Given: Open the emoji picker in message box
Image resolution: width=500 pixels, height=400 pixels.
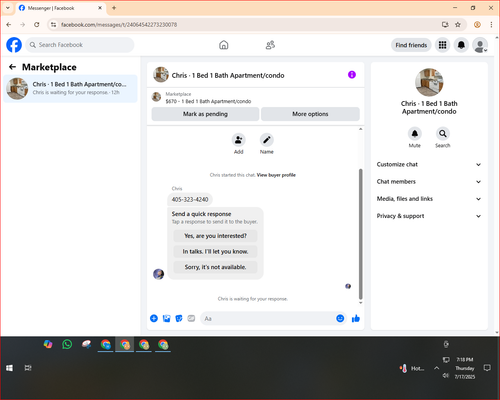Looking at the screenshot, I should point(340,318).
